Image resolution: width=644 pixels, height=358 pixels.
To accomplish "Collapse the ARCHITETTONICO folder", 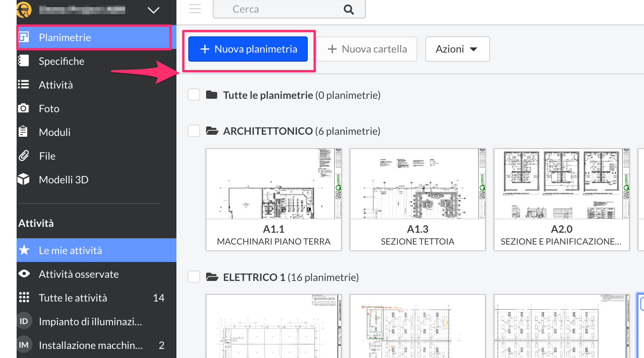I will click(212, 131).
